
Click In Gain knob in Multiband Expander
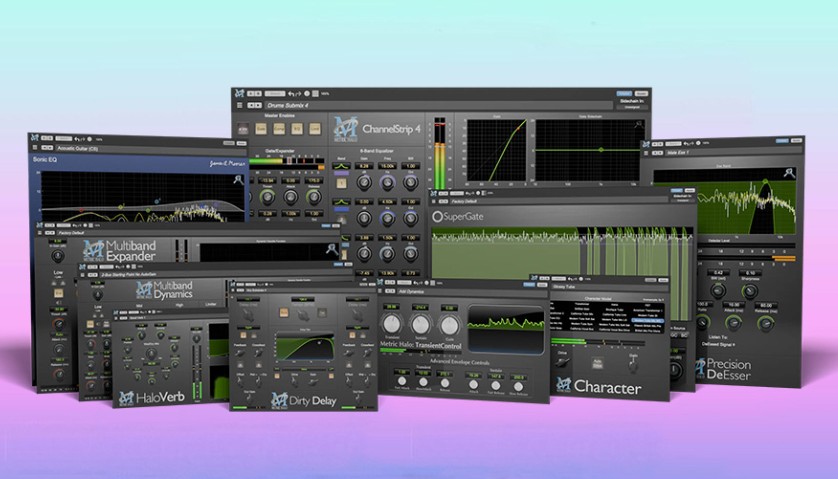[57, 256]
